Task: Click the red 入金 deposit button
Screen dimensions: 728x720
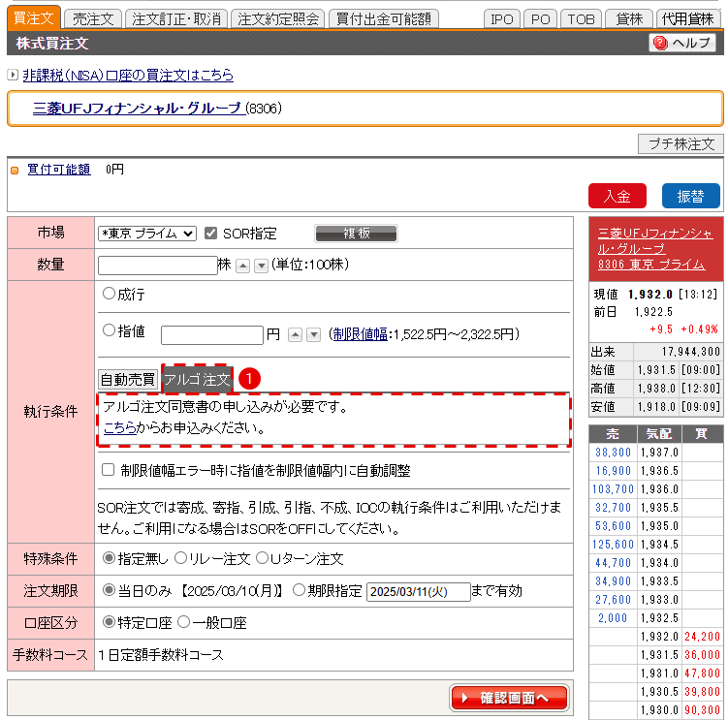Action: (x=617, y=196)
